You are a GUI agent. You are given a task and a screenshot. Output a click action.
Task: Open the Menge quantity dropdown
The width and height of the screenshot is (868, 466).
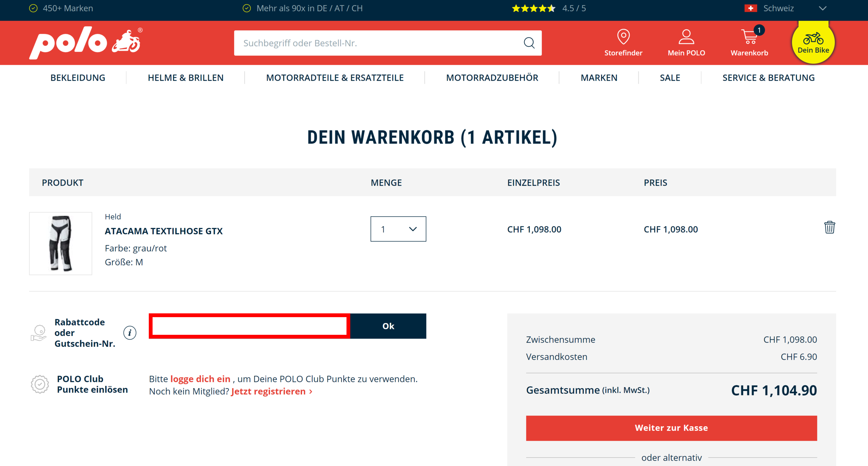pos(398,229)
